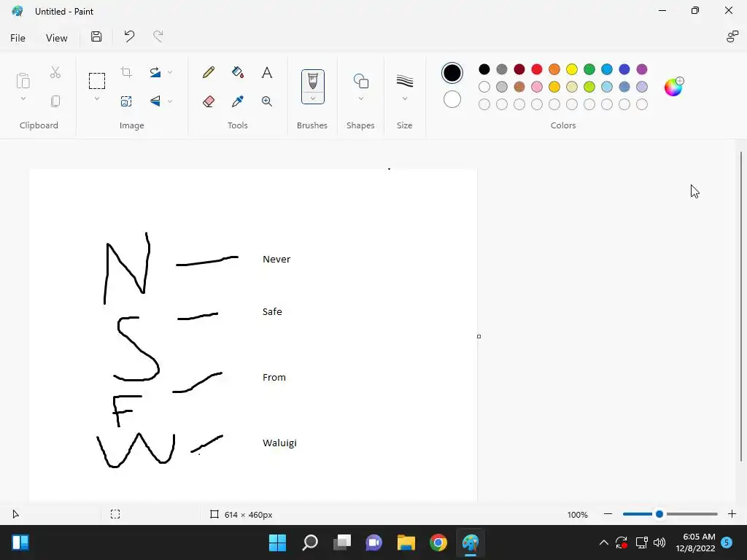Open taskbar Search
The image size is (747, 560).
[309, 542]
